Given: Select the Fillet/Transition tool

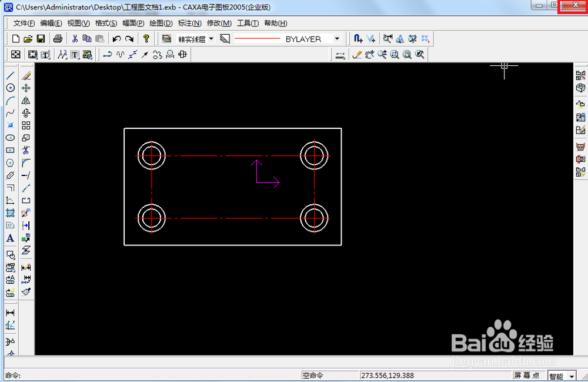Looking at the screenshot, I should point(26,163).
